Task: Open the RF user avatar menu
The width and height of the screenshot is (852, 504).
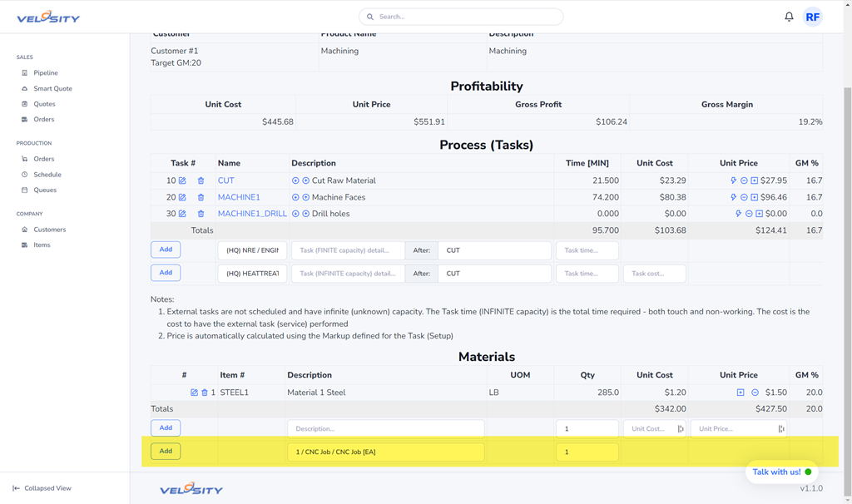Action: 812,17
